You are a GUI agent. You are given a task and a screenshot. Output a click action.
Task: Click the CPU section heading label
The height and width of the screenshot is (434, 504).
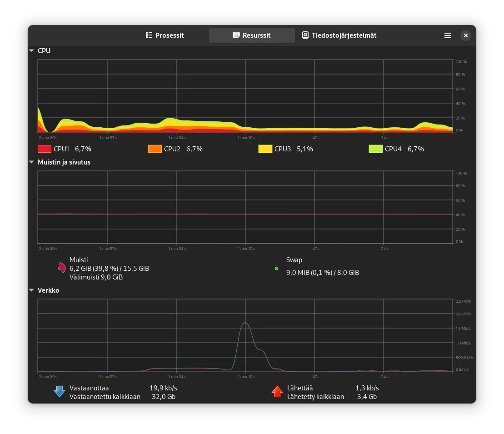pyautogui.click(x=44, y=51)
